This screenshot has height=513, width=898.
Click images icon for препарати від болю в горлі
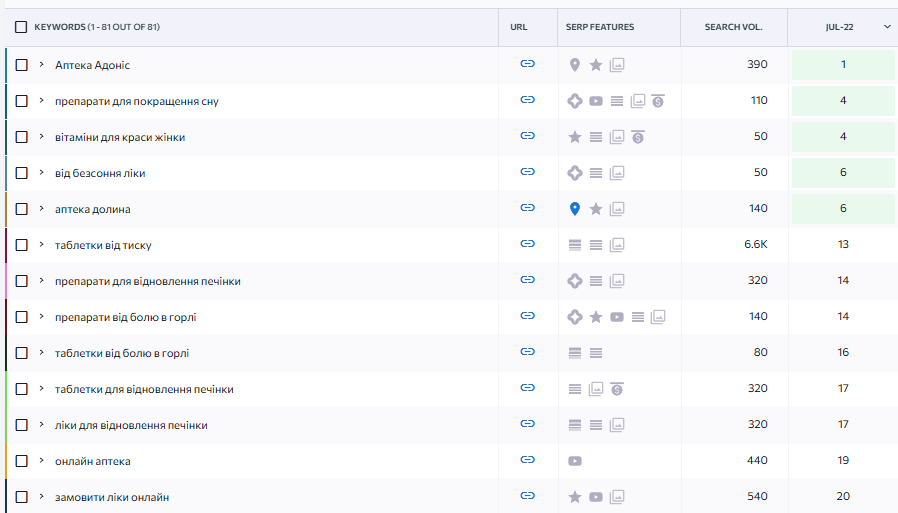(x=658, y=317)
